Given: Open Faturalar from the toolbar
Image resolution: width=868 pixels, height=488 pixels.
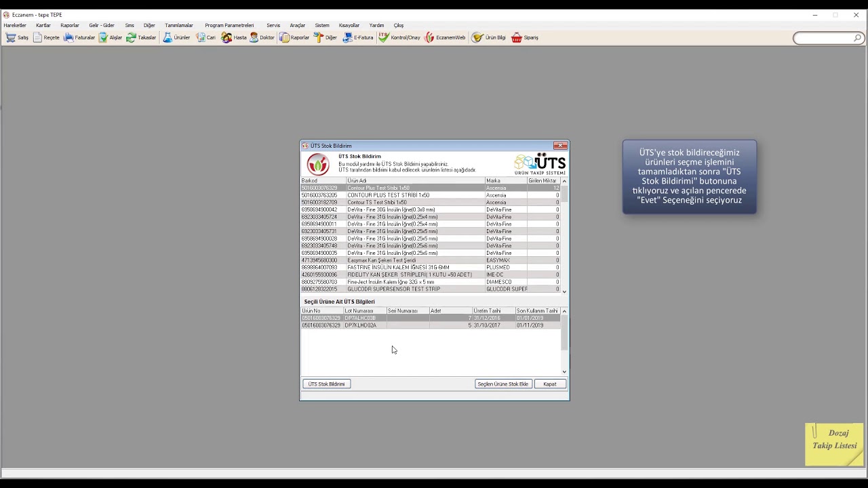Looking at the screenshot, I should [x=79, y=38].
